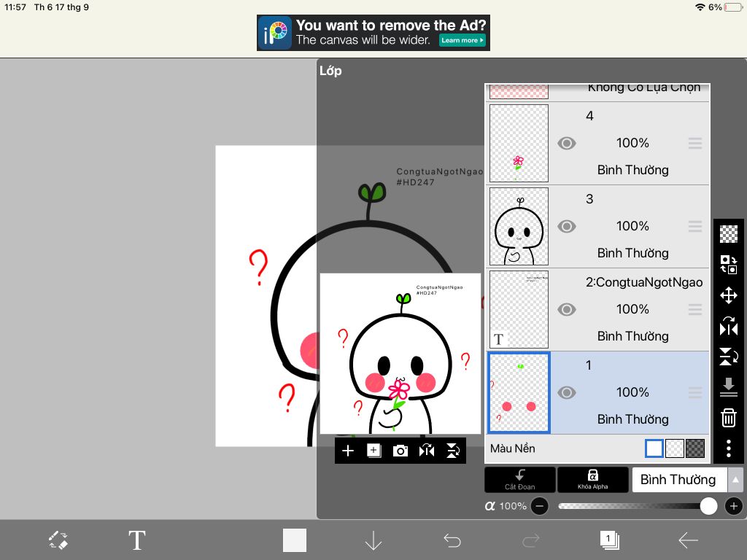Image resolution: width=747 pixels, height=560 pixels.
Task: Grab reorder handle of layer 3
Action: click(x=695, y=226)
